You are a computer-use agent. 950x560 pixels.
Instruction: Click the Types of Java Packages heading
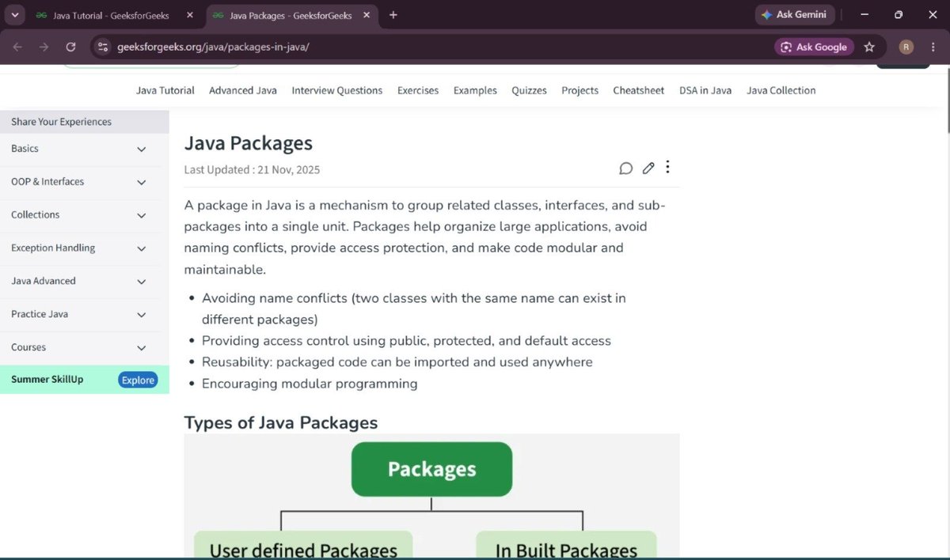click(x=281, y=422)
